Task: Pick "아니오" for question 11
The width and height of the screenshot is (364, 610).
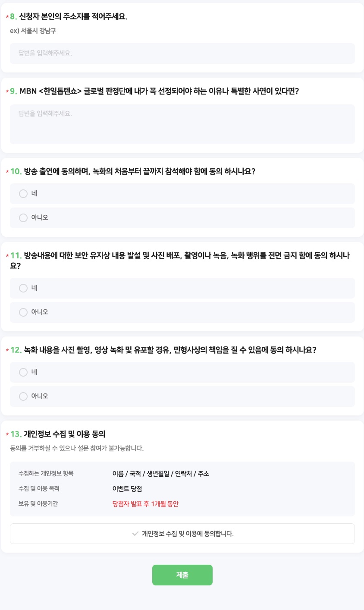Action: point(182,312)
